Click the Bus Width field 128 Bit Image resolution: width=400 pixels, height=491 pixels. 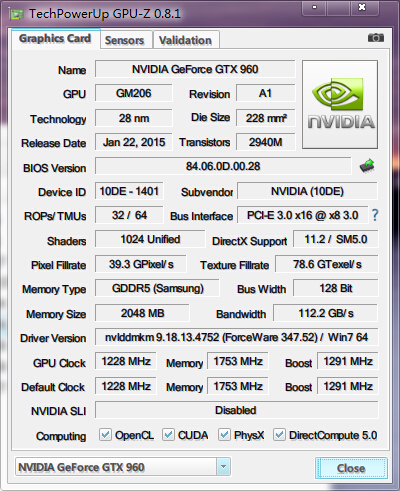(336, 288)
